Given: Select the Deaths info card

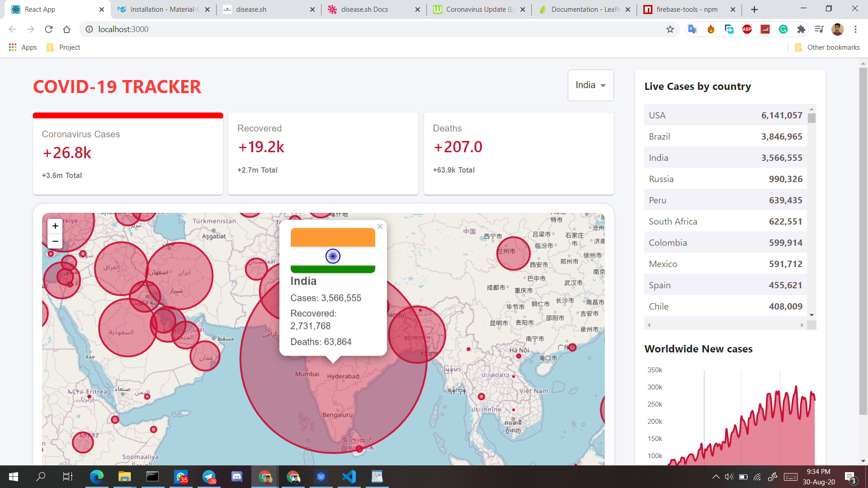Looking at the screenshot, I should click(519, 154).
